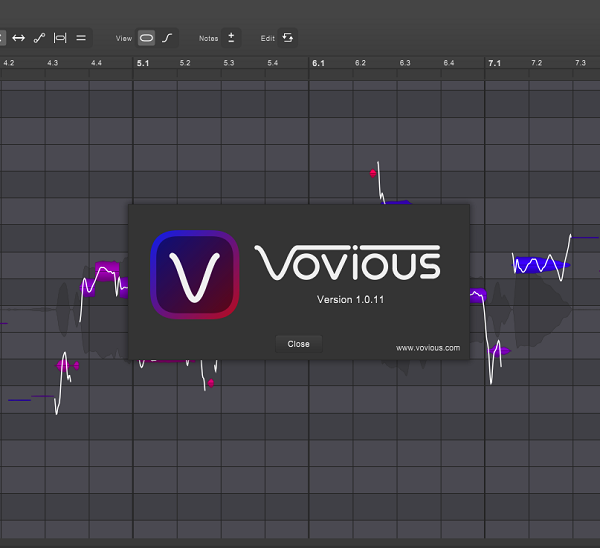The image size is (600, 548).
Task: Select the pink note dot below 5.3
Action: (x=211, y=383)
